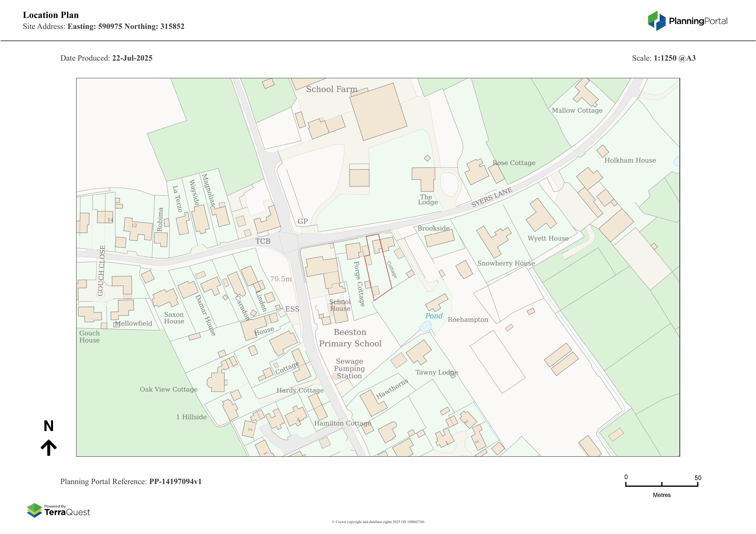756x534 pixels.
Task: Click the Location Plan heading
Action: click(x=51, y=15)
